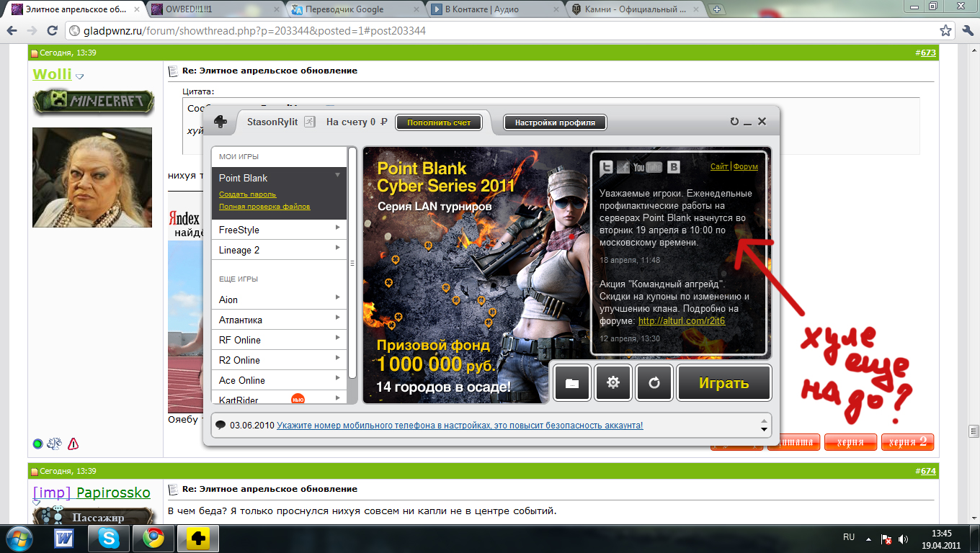Collapse the Point Blank game entry

click(337, 175)
